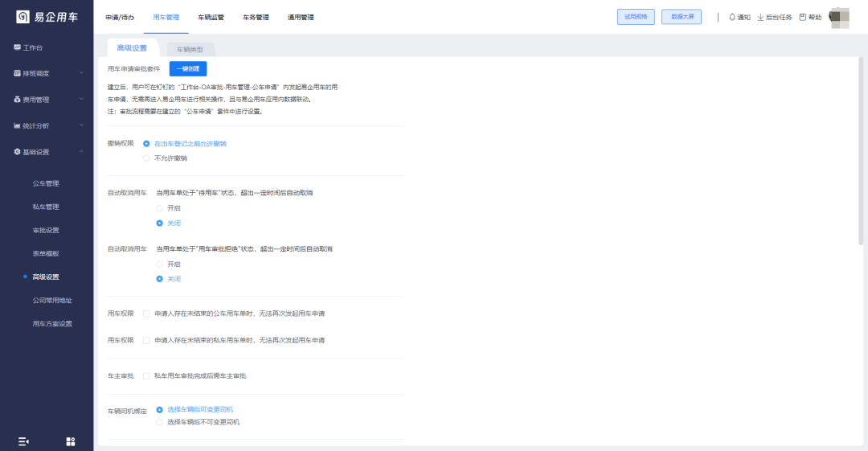The width and height of the screenshot is (868, 451).
Task: Go to 私车管理 in sidebar
Action: [45, 207]
